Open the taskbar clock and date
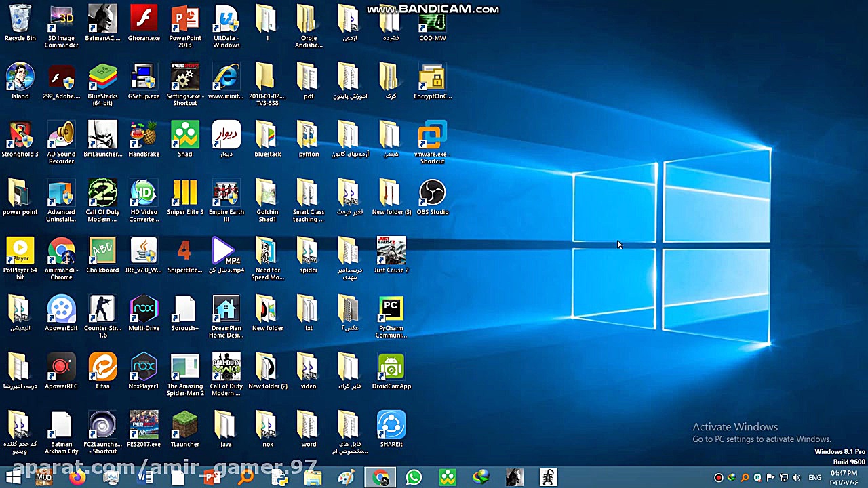This screenshot has height=488, width=868. (x=844, y=478)
